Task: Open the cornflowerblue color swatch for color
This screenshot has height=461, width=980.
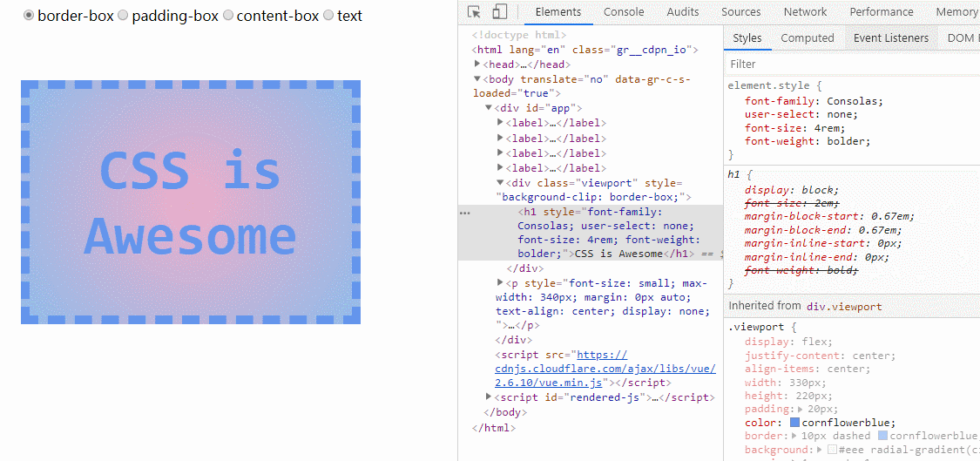Action: click(x=795, y=423)
